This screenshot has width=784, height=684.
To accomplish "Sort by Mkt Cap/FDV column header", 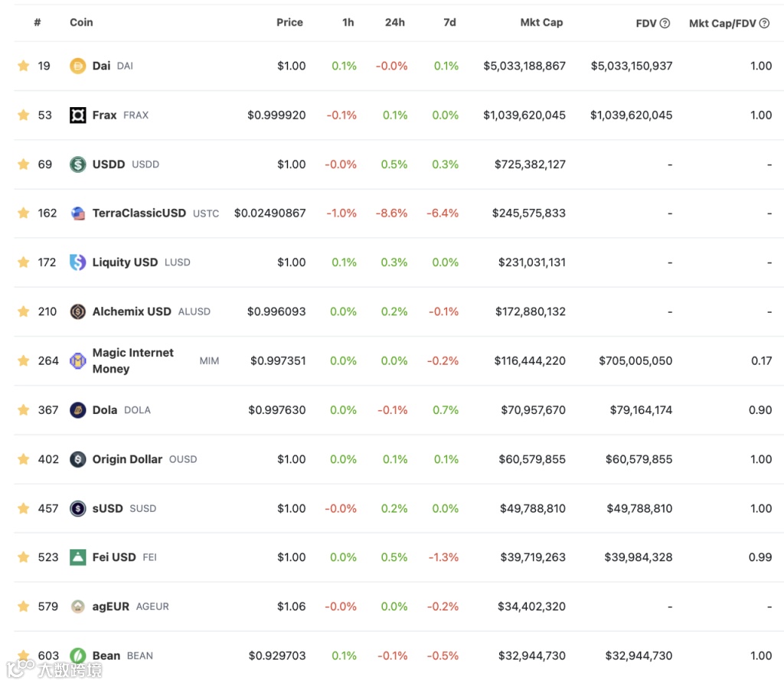I will (x=722, y=24).
